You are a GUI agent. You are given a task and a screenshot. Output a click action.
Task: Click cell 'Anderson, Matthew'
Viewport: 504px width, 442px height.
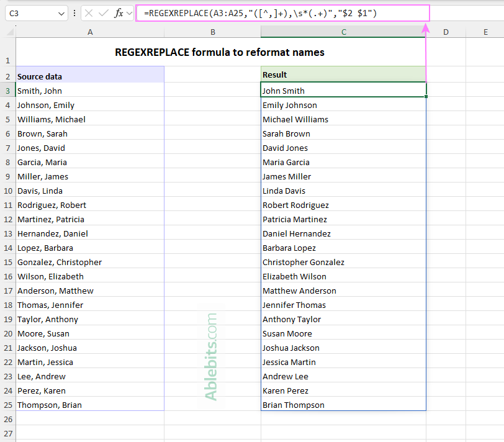click(x=90, y=290)
